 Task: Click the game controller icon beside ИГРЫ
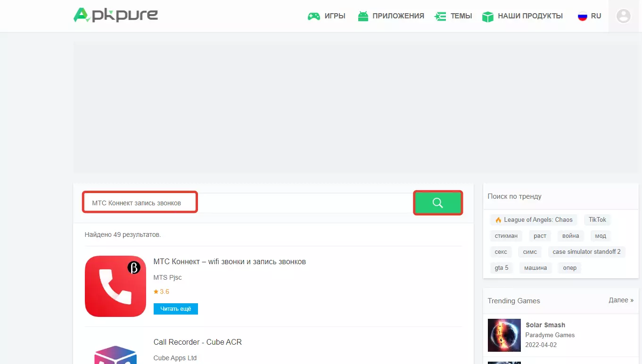314,16
